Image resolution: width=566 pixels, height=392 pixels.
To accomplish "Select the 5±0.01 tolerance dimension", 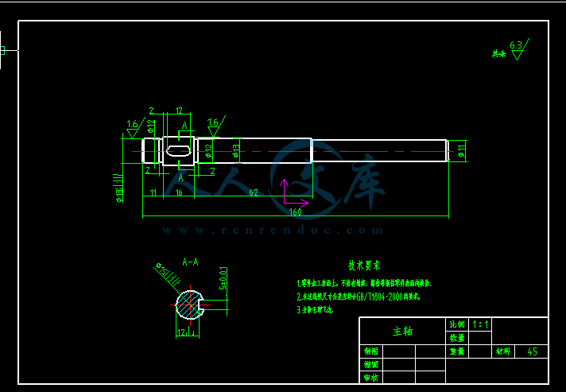I will (x=223, y=278).
